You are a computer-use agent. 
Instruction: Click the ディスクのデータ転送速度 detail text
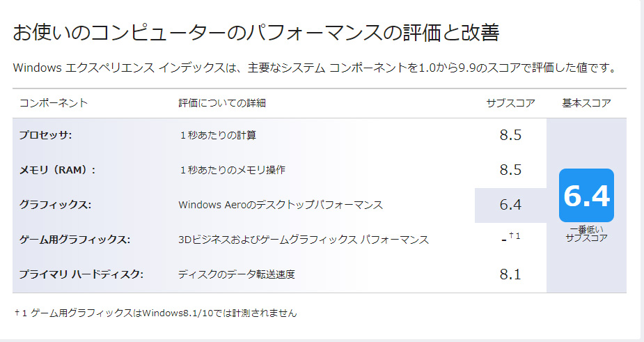coord(237,274)
